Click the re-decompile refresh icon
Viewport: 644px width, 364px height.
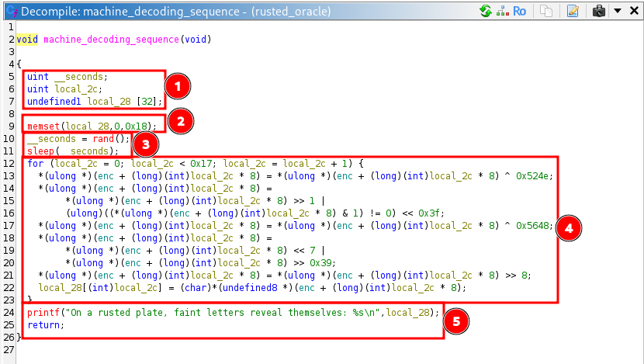pos(486,11)
